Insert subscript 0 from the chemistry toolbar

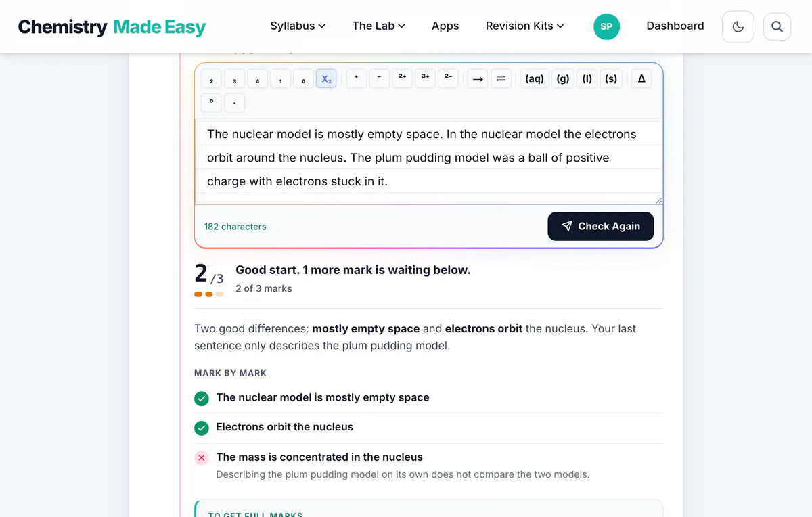[x=304, y=79]
